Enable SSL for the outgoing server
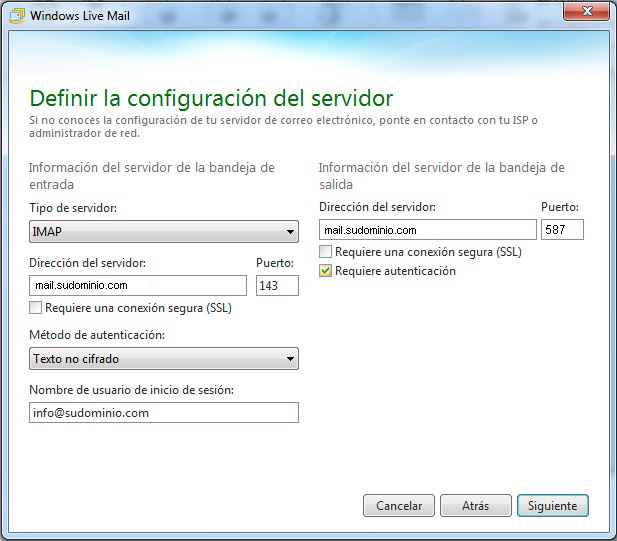Screen dimensions: 617x541 [325, 252]
